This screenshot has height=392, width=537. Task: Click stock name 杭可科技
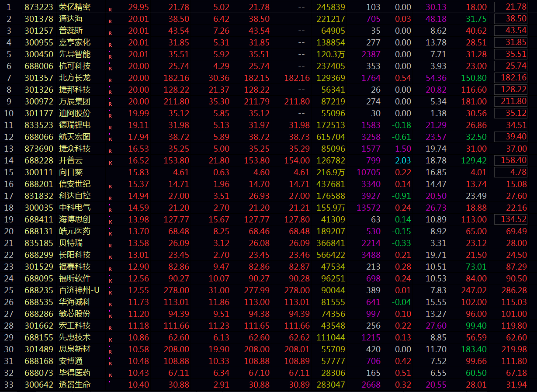[75, 66]
